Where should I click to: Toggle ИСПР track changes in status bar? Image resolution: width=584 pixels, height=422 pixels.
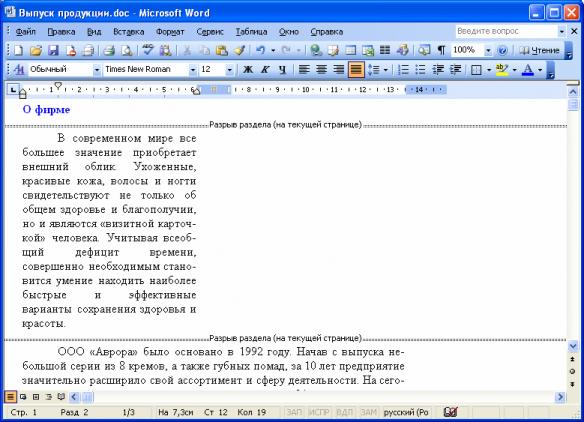[x=319, y=412]
